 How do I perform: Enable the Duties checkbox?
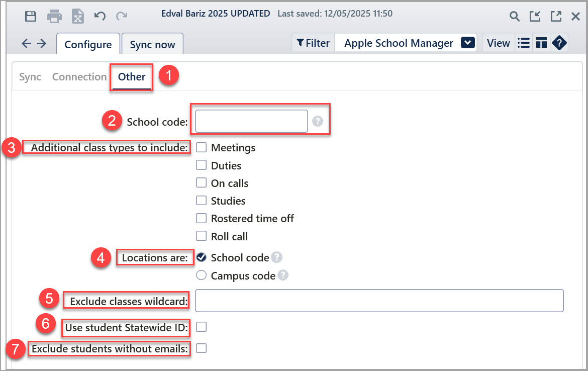click(202, 165)
